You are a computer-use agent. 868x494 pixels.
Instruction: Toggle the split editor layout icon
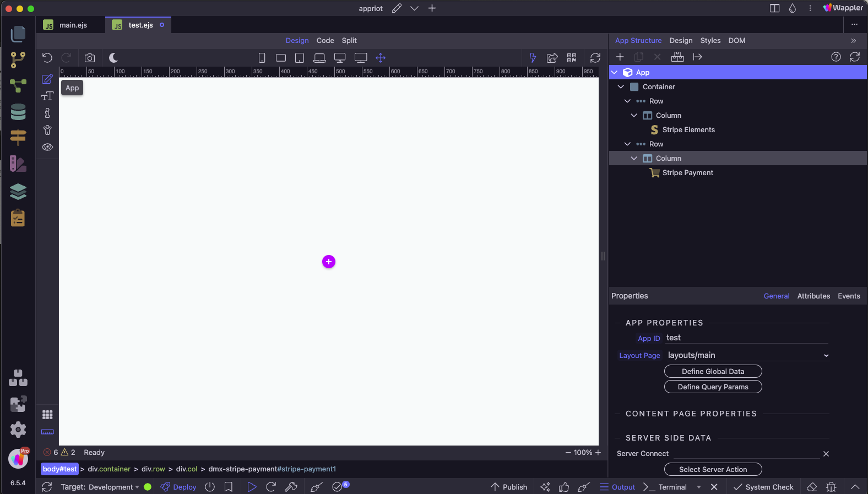click(x=774, y=8)
